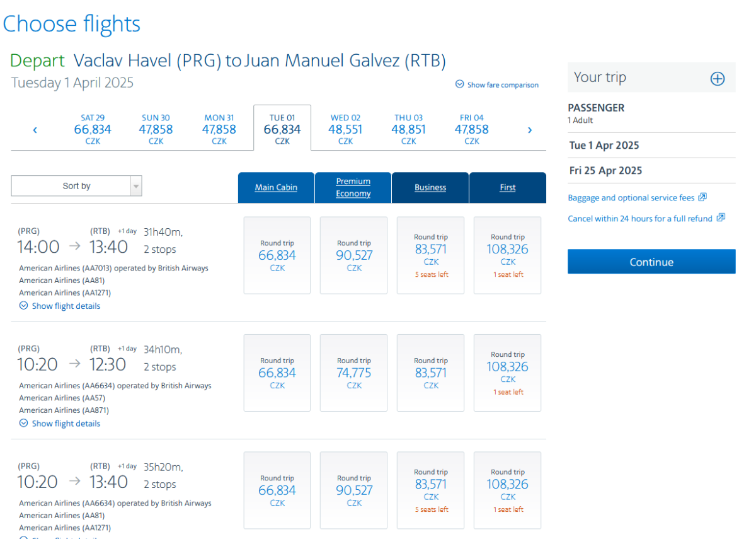Show flight details for 34h10m flight
756x539 pixels.
tap(60, 424)
